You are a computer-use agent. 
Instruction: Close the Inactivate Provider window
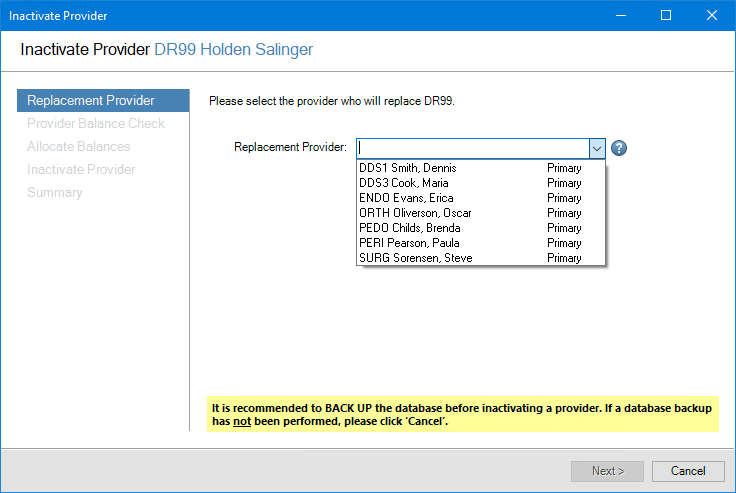tap(712, 16)
